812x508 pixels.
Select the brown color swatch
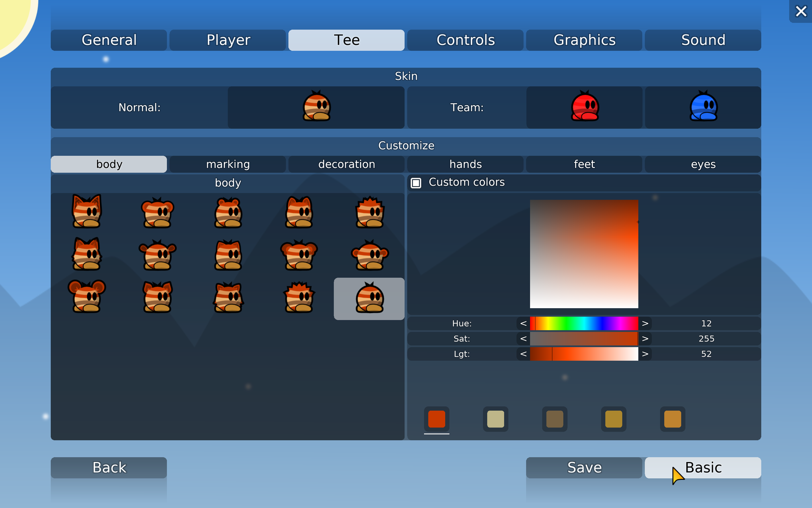tap(555, 419)
